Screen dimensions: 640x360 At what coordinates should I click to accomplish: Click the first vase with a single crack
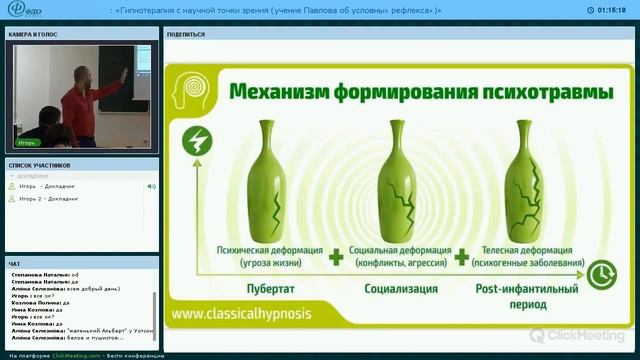(x=267, y=181)
